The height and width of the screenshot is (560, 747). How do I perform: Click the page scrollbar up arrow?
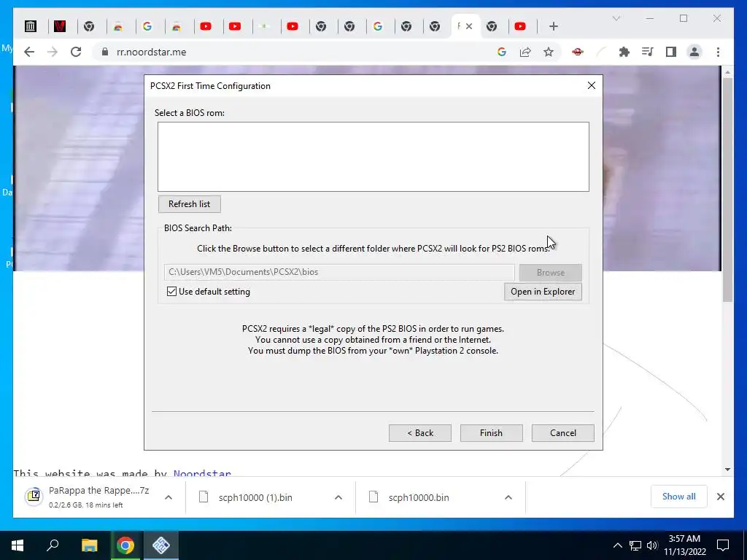(727, 72)
